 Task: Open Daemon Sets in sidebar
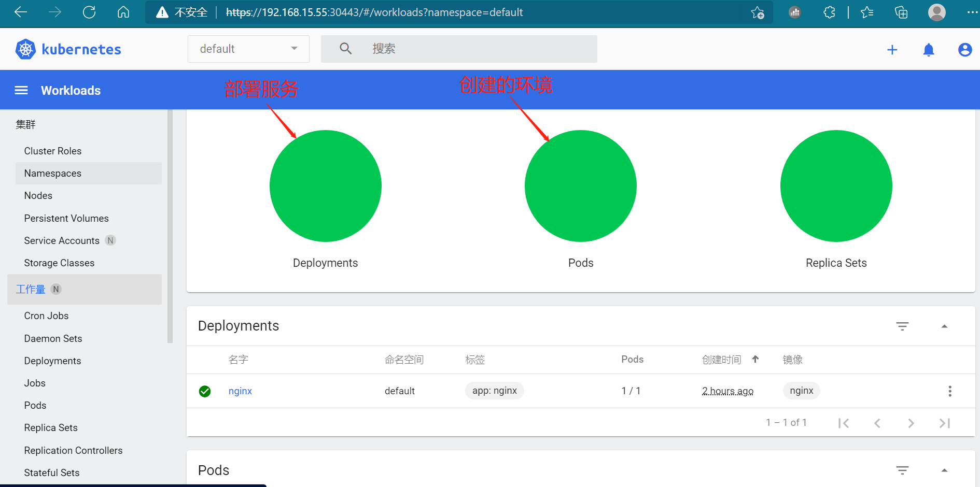pos(53,338)
